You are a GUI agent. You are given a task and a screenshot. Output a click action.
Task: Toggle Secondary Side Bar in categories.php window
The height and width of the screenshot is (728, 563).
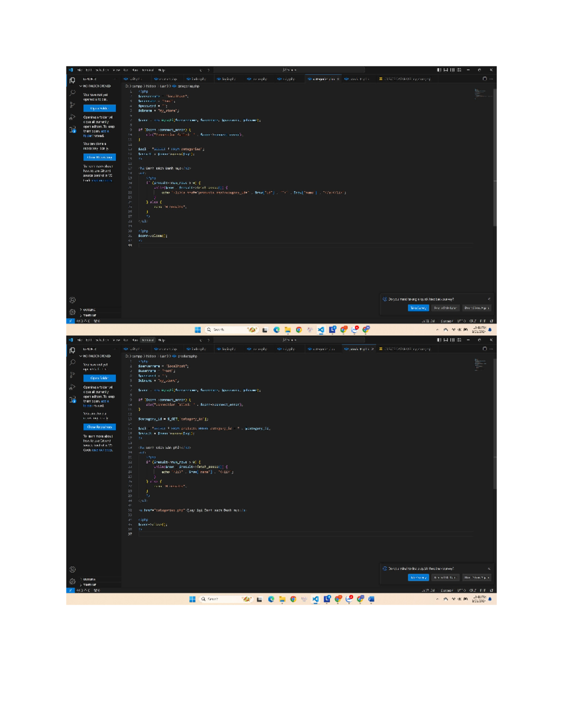452,70
